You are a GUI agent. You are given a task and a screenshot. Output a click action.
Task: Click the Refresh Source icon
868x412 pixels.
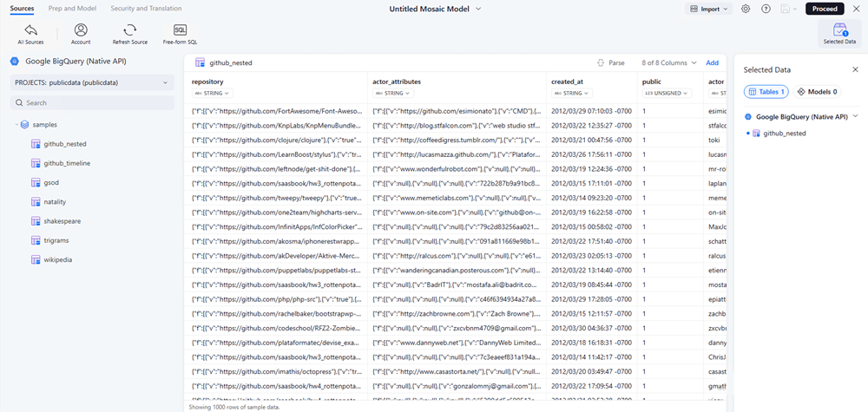click(x=130, y=29)
